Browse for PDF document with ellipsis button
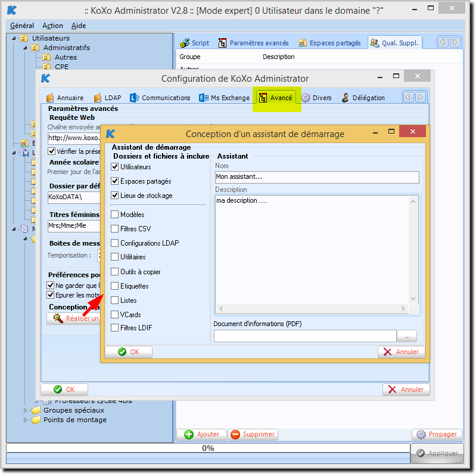 pos(407,336)
